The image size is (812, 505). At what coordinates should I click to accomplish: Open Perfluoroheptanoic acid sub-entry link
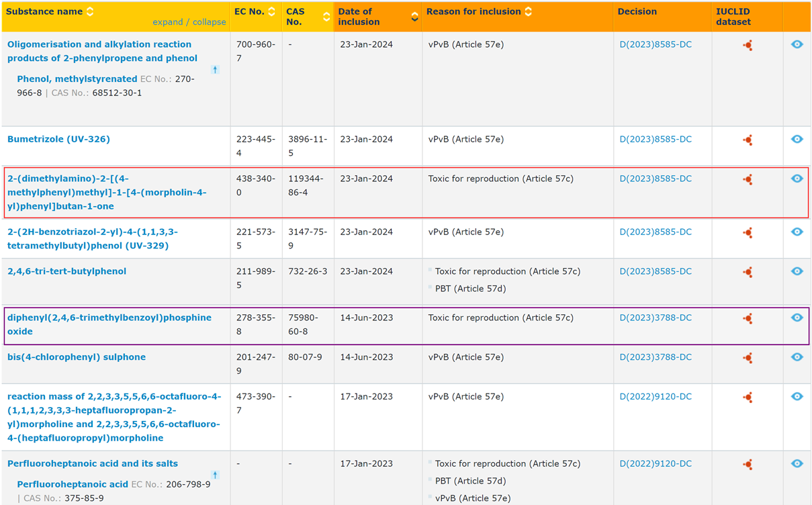(x=73, y=484)
